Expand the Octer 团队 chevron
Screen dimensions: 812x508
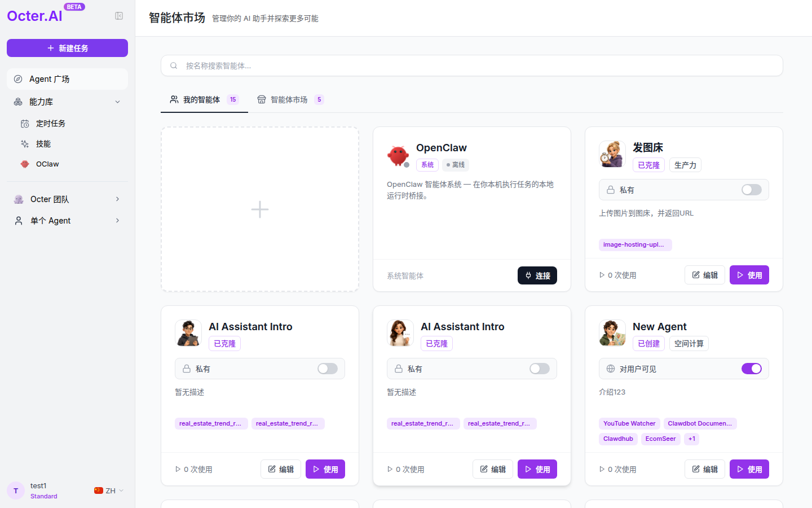coord(117,199)
